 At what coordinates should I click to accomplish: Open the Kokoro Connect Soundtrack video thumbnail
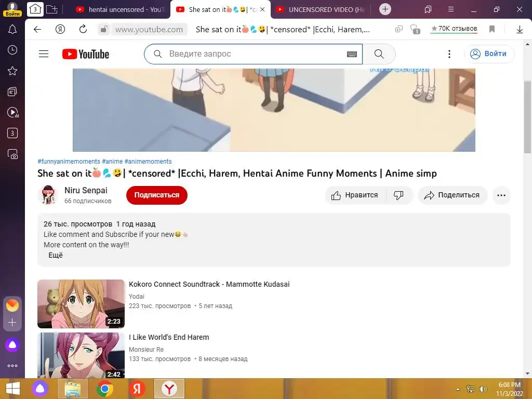click(81, 303)
